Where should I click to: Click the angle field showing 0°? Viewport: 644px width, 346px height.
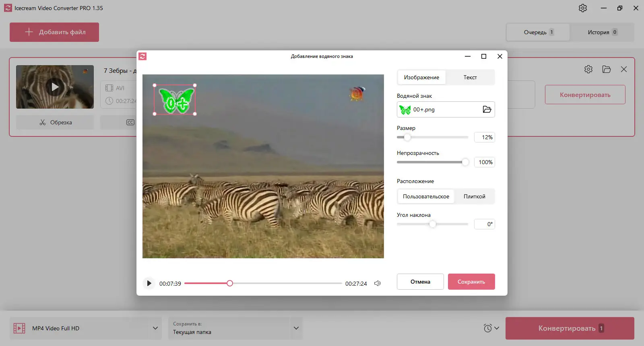click(x=484, y=224)
